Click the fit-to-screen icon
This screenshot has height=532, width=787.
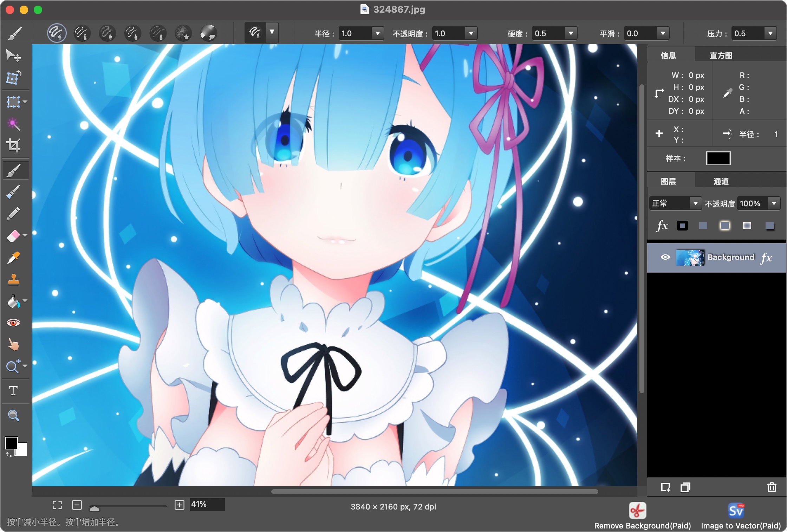(57, 505)
